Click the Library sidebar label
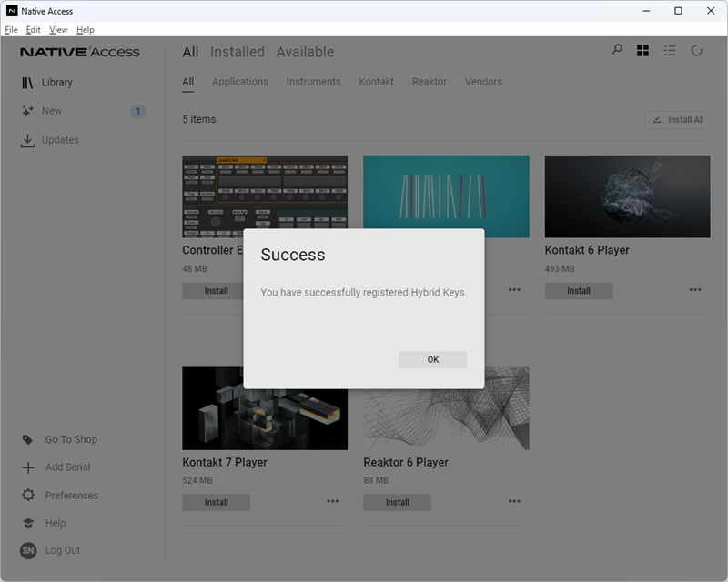The height and width of the screenshot is (582, 728). [57, 83]
